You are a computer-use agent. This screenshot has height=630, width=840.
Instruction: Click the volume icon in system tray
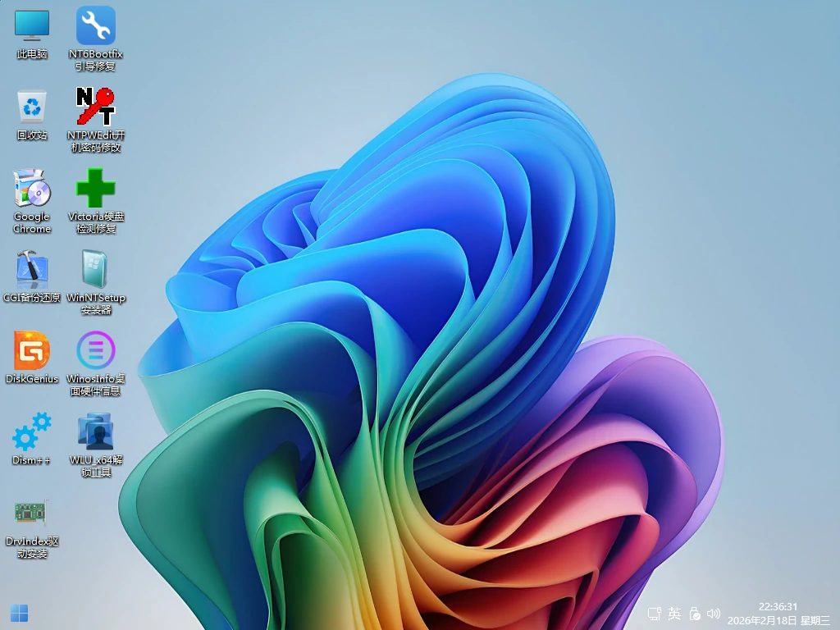[x=714, y=614]
